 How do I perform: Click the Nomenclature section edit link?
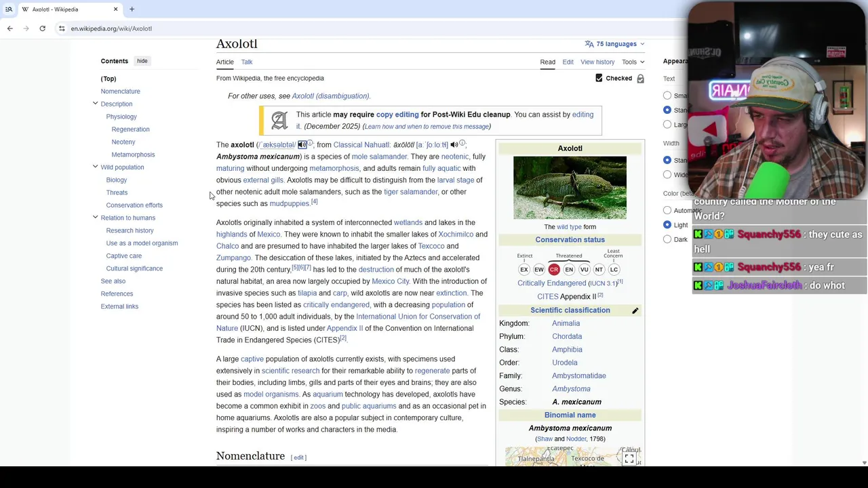tap(298, 457)
